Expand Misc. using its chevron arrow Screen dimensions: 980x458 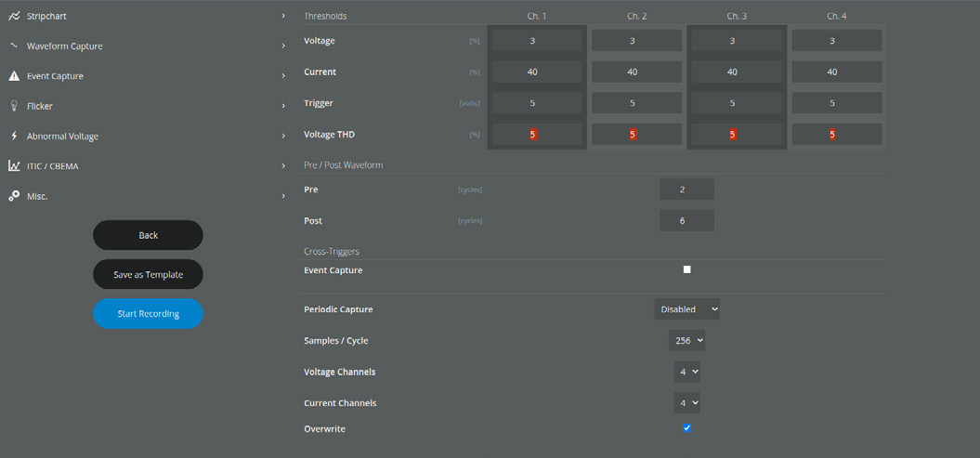283,196
